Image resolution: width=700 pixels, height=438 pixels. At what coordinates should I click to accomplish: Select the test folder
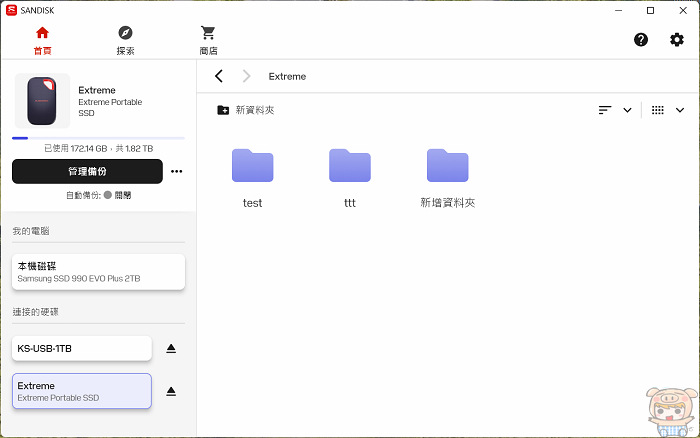click(x=252, y=179)
